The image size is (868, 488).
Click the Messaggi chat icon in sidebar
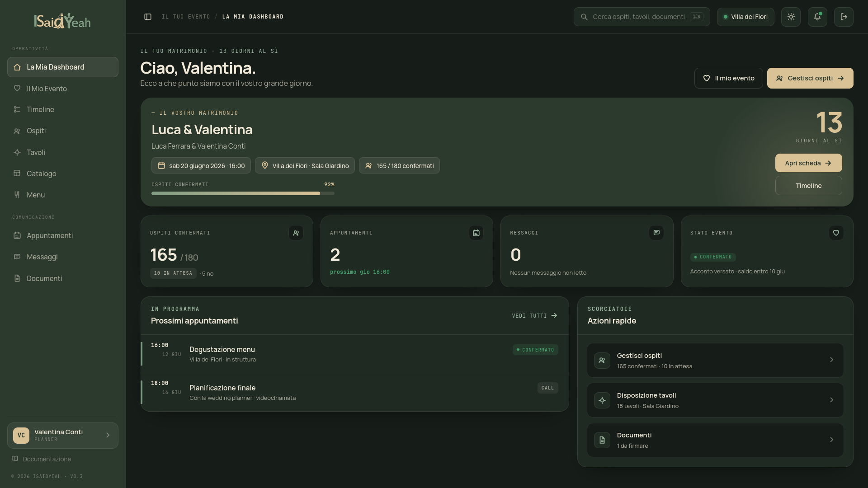(17, 257)
